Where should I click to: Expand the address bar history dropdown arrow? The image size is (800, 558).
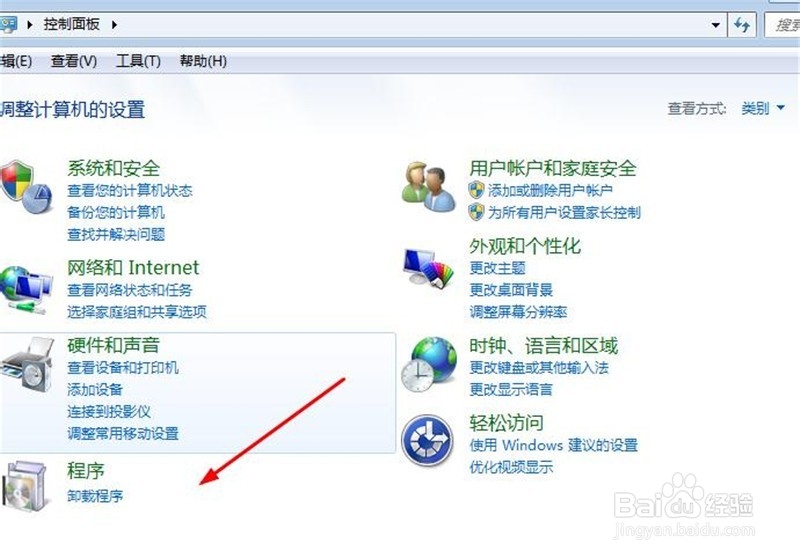[x=716, y=24]
